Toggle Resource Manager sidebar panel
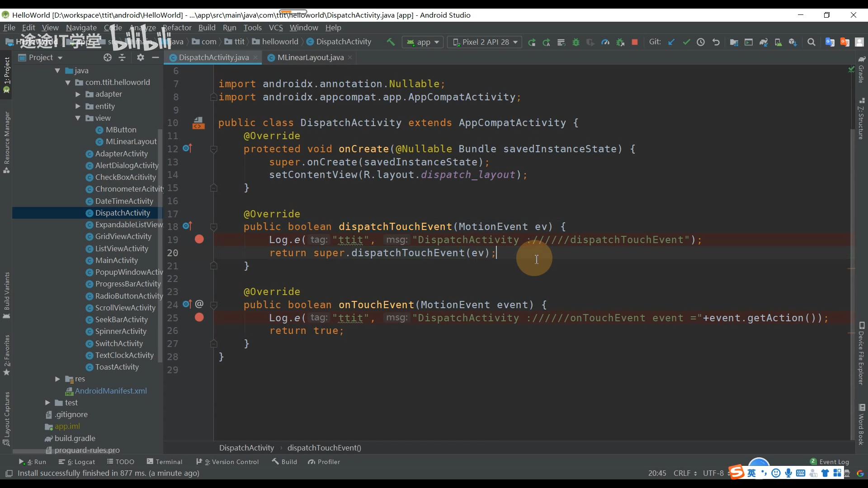868x488 pixels. (x=6, y=142)
